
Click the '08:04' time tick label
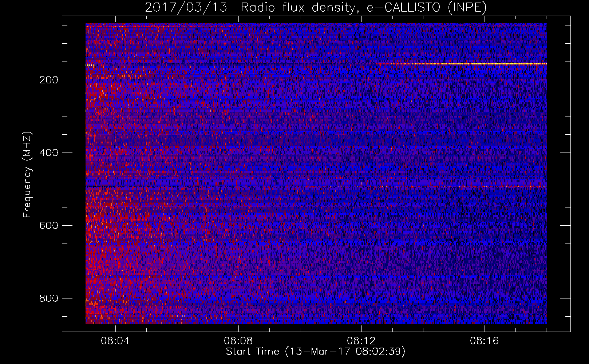[115, 341]
